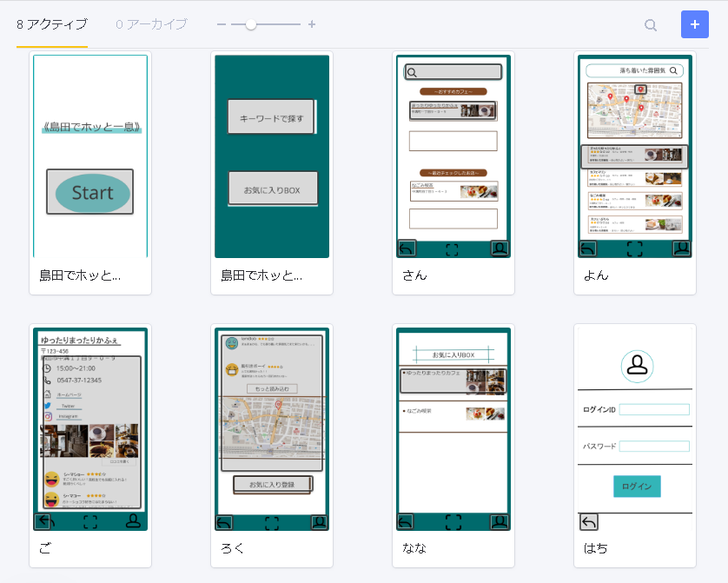This screenshot has width=728, height=583.
Task: Click the back arrow icon in ろく screen
Action: point(224,523)
